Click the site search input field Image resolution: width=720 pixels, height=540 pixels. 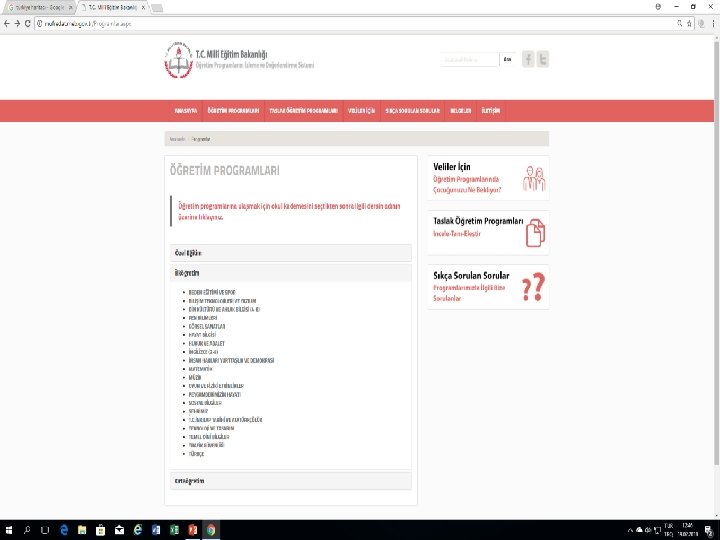coord(469,60)
